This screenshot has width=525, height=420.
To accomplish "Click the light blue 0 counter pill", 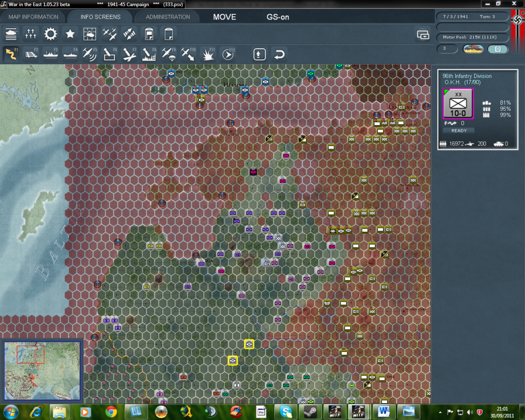I will tap(497, 49).
